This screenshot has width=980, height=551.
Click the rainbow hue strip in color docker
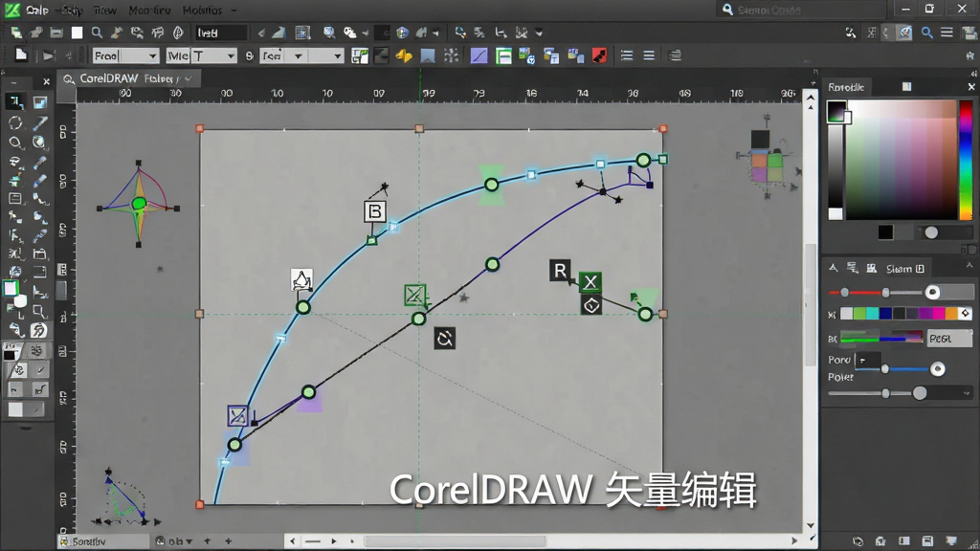pyautogui.click(x=966, y=160)
